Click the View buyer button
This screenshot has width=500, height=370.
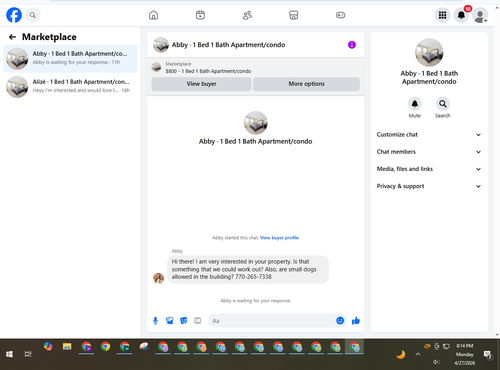(x=201, y=84)
